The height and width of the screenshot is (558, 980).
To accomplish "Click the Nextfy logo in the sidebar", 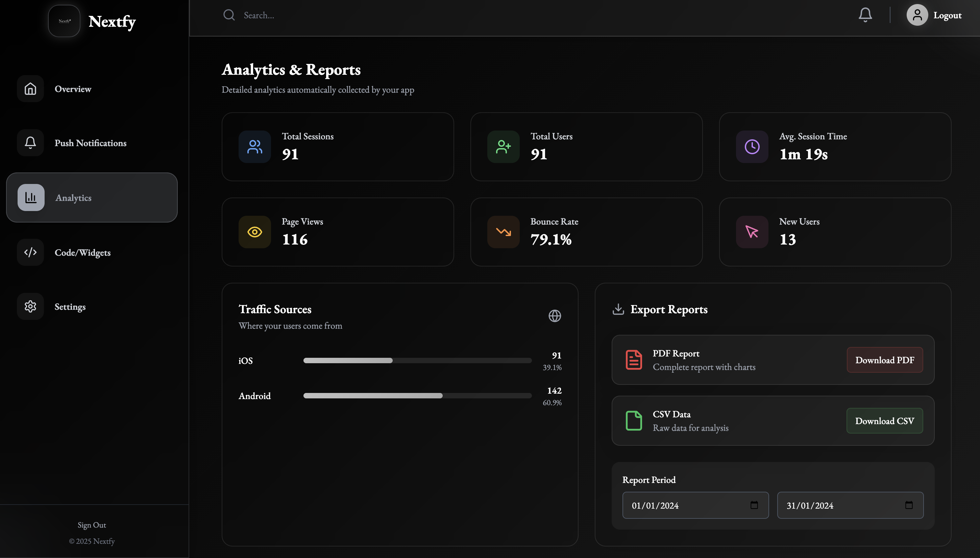I will pos(64,21).
